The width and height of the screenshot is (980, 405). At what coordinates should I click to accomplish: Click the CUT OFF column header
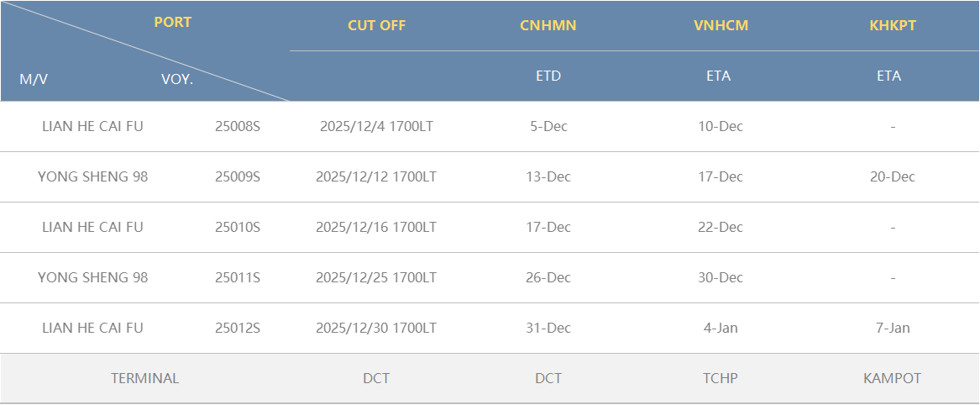(376, 25)
